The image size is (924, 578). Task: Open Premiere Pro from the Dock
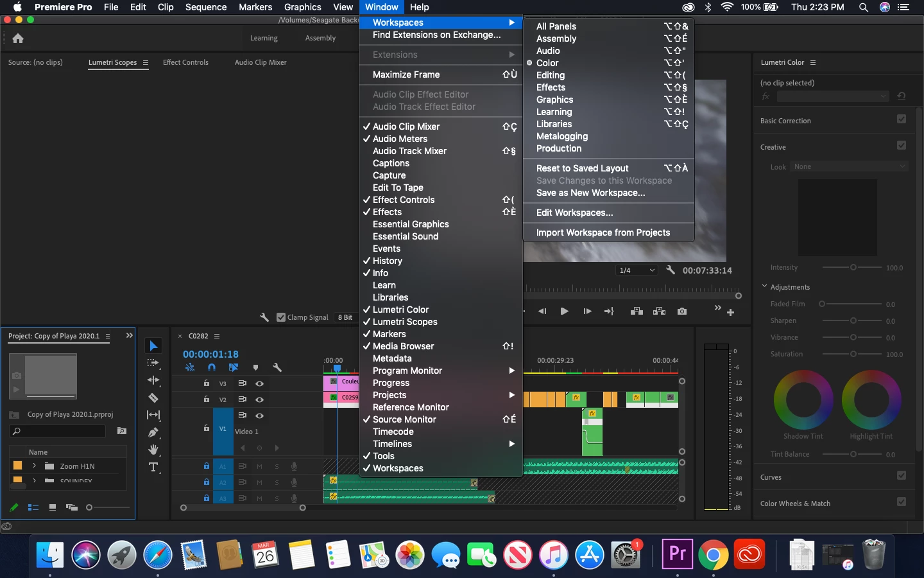[677, 554]
